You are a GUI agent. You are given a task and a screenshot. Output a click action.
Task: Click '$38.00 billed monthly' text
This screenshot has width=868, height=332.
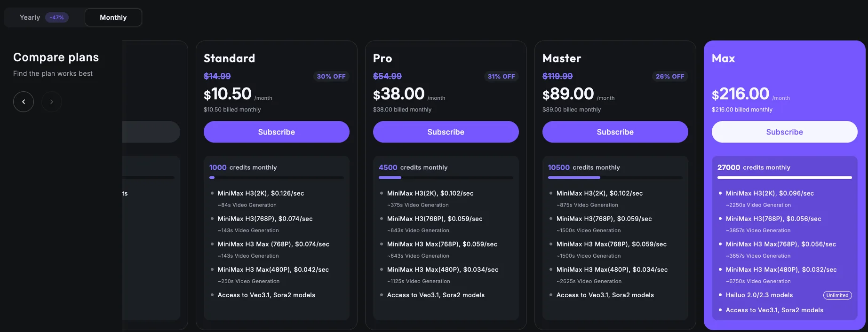point(402,110)
